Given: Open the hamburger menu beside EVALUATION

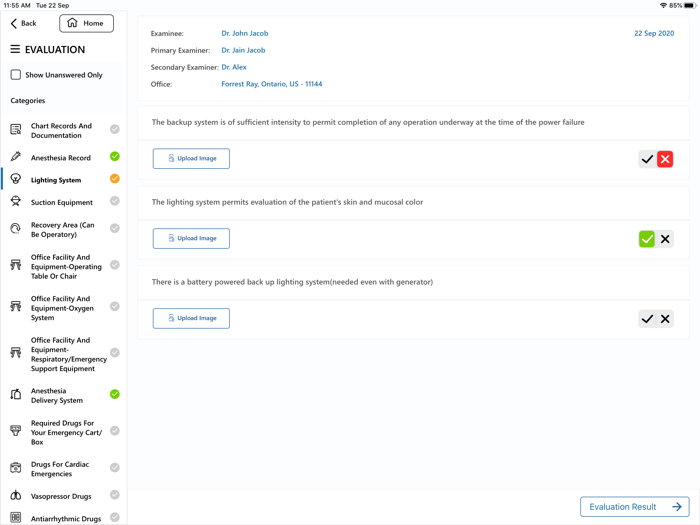Looking at the screenshot, I should click(15, 49).
